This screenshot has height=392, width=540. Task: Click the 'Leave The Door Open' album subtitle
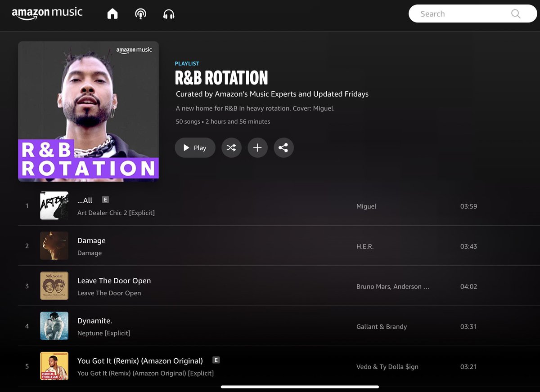[x=109, y=293]
